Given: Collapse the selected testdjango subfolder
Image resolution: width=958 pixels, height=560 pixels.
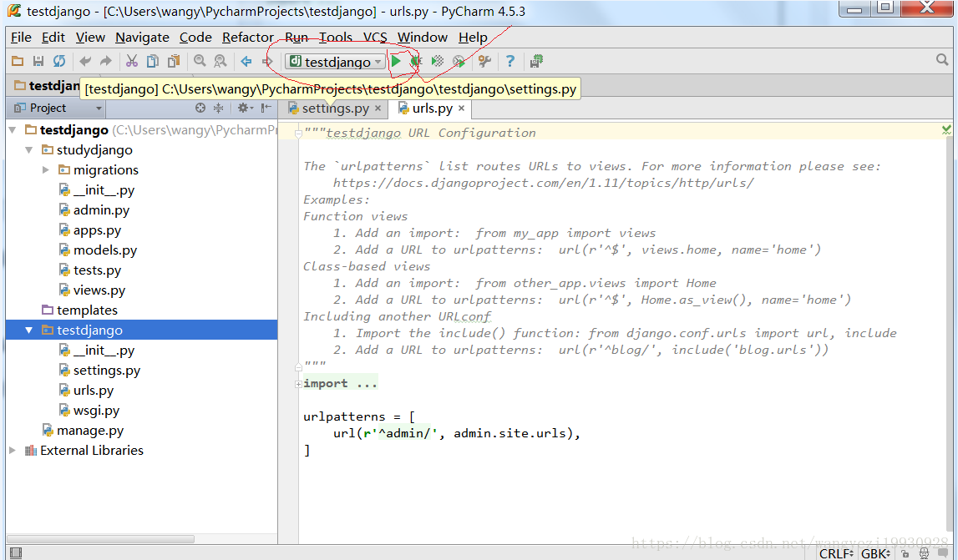Looking at the screenshot, I should pyautogui.click(x=28, y=330).
